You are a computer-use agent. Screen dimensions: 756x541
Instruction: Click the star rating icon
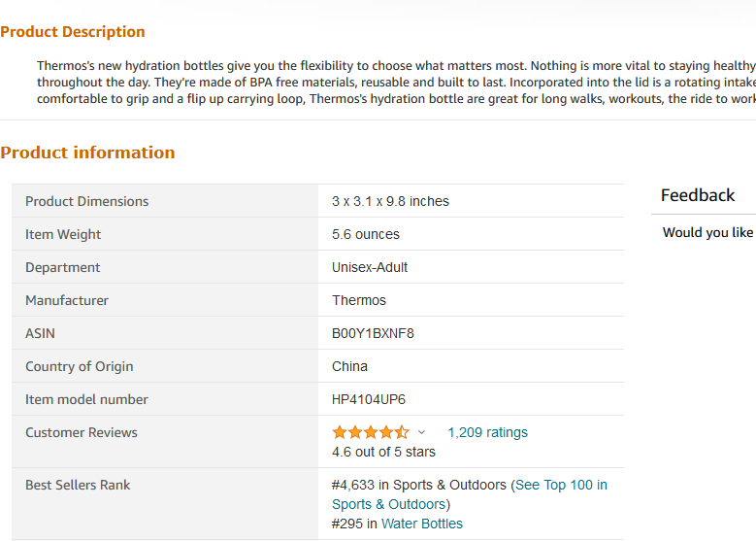[x=371, y=432]
